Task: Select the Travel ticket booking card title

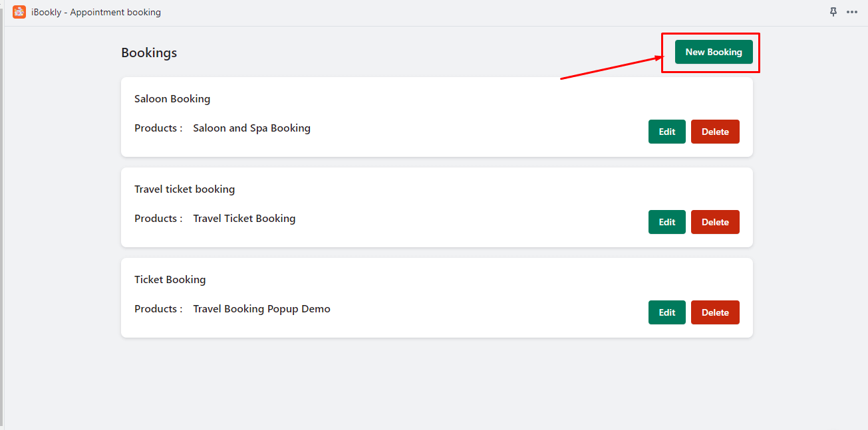Action: (184, 189)
